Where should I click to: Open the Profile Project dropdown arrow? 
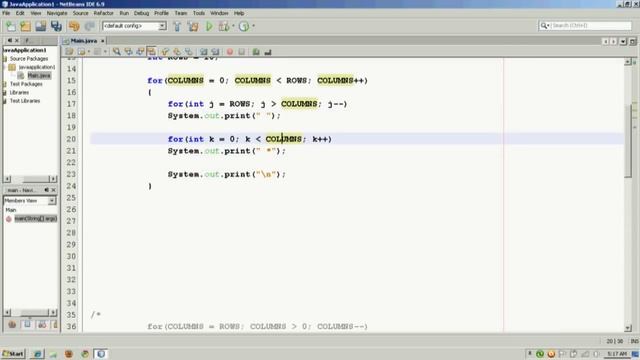[253, 26]
